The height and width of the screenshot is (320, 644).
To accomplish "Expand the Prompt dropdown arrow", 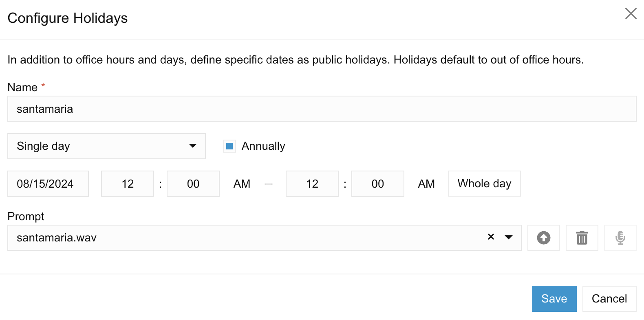I will pyautogui.click(x=508, y=237).
